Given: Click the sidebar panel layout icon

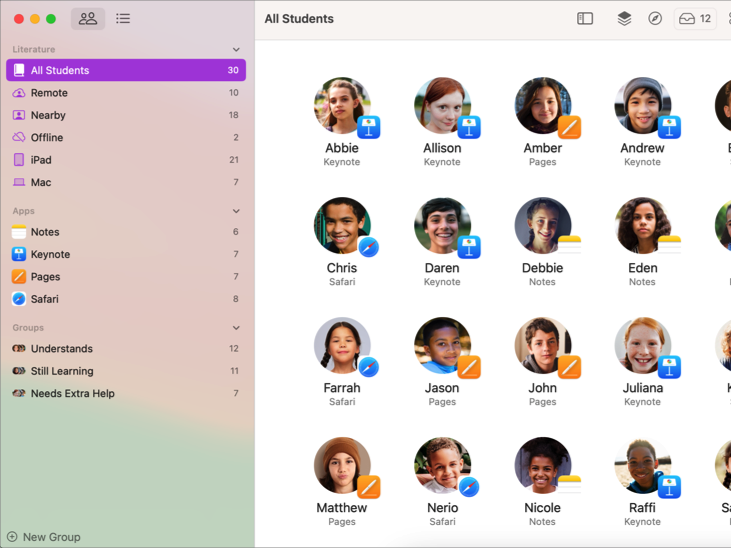Looking at the screenshot, I should coord(585,19).
